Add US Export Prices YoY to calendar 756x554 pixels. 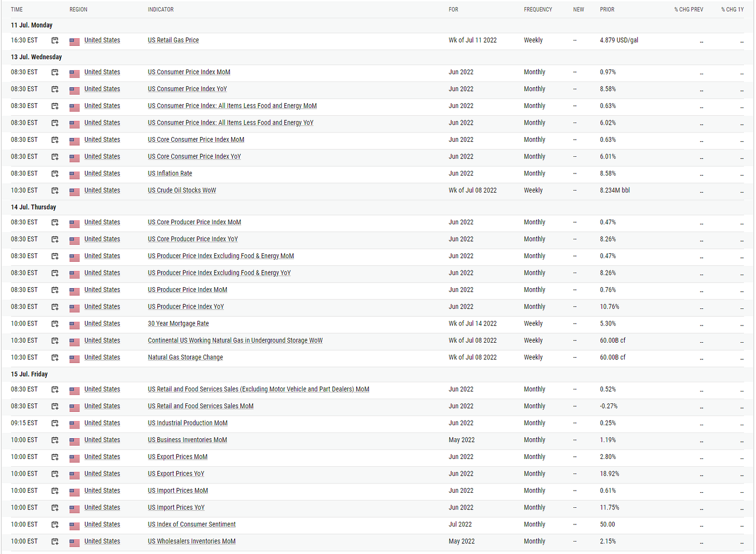click(55, 474)
